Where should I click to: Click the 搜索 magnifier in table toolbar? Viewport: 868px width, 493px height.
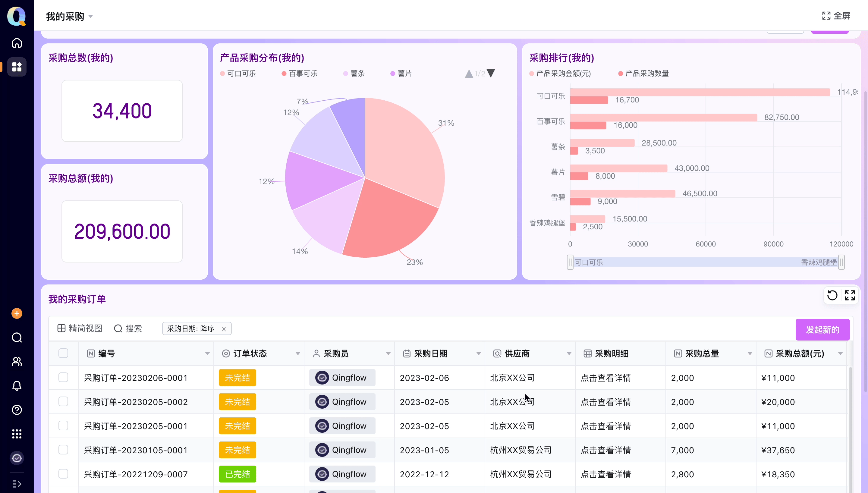(x=118, y=328)
